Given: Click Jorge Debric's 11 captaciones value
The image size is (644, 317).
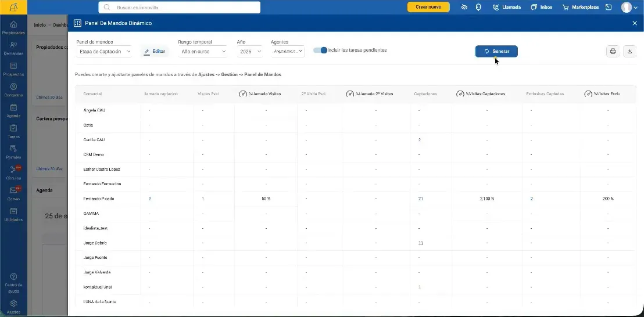Looking at the screenshot, I should coord(421,243).
